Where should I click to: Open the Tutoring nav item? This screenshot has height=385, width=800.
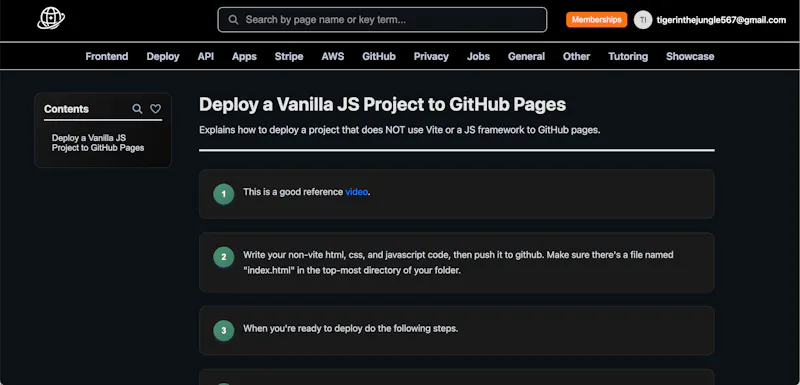click(x=628, y=56)
